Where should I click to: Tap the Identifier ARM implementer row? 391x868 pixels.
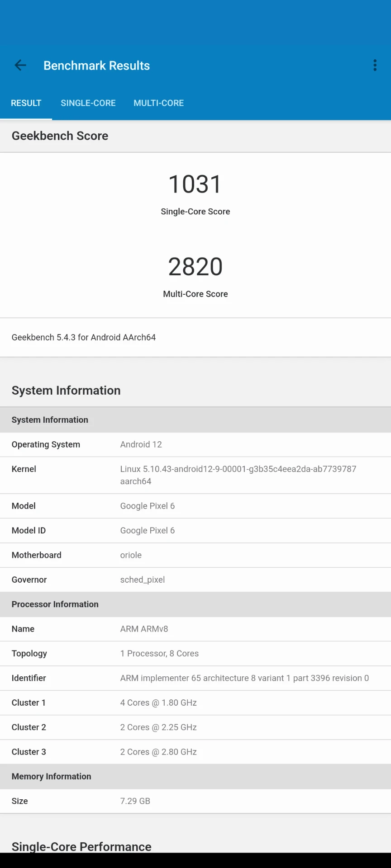[195, 678]
